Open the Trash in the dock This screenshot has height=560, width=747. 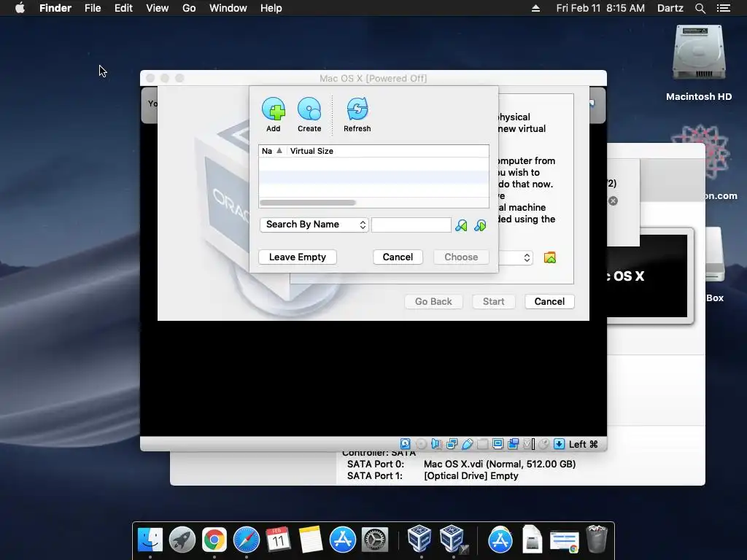[597, 539]
